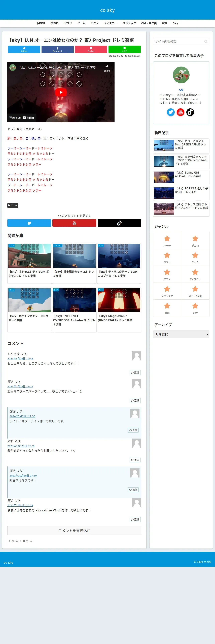Open the wide black TikTok account button
The image size is (215, 644).
click(x=119, y=223)
